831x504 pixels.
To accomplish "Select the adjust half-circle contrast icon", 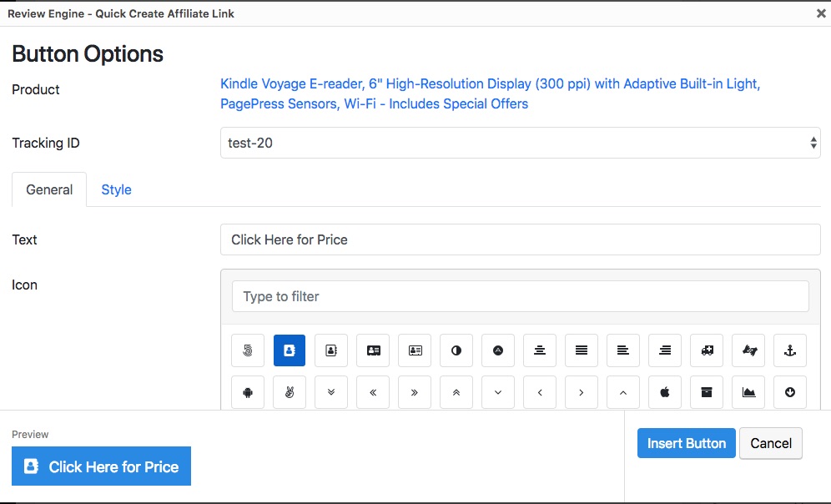I will tap(456, 350).
